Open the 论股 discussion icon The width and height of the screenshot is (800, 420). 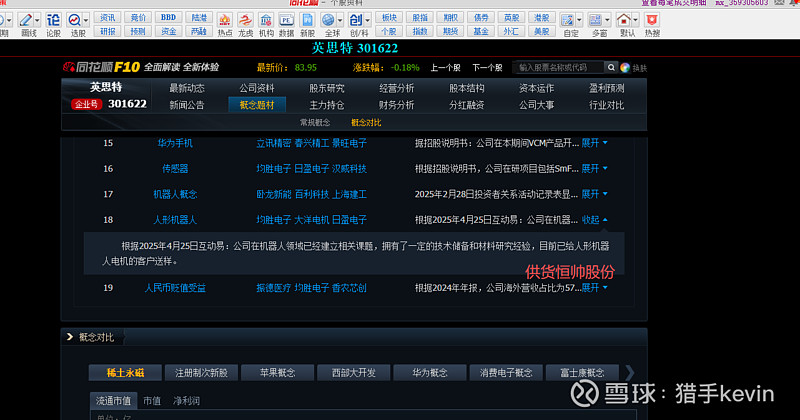(53, 20)
